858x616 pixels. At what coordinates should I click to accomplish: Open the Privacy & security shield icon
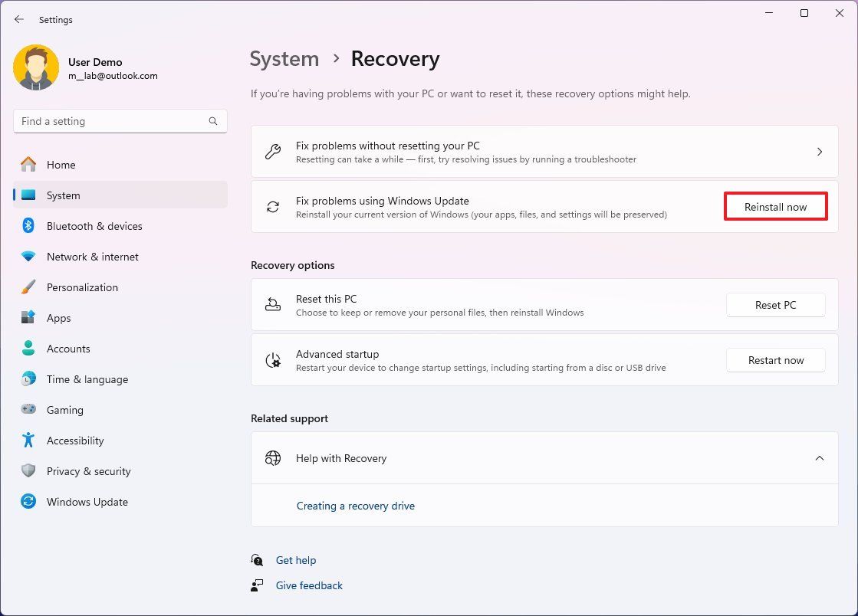pos(28,471)
